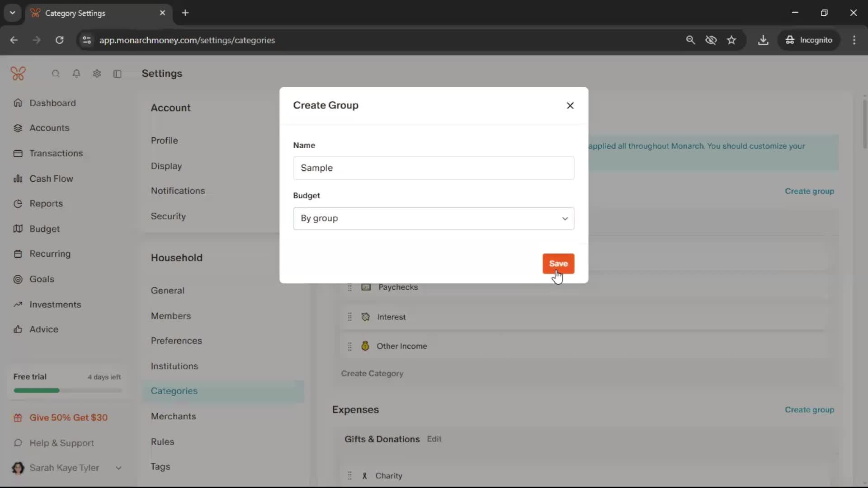Open the browser tab search dropdown arrow
The image size is (868, 488).
point(13,13)
